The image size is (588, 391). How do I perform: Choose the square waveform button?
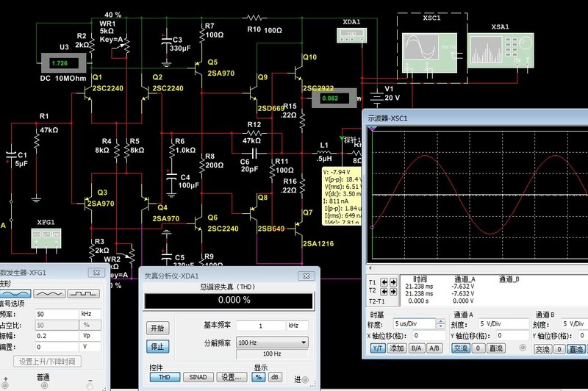pos(82,293)
